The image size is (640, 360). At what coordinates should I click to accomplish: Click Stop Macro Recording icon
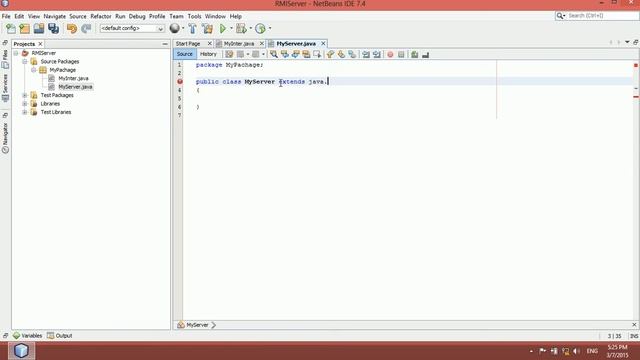pos(401,54)
